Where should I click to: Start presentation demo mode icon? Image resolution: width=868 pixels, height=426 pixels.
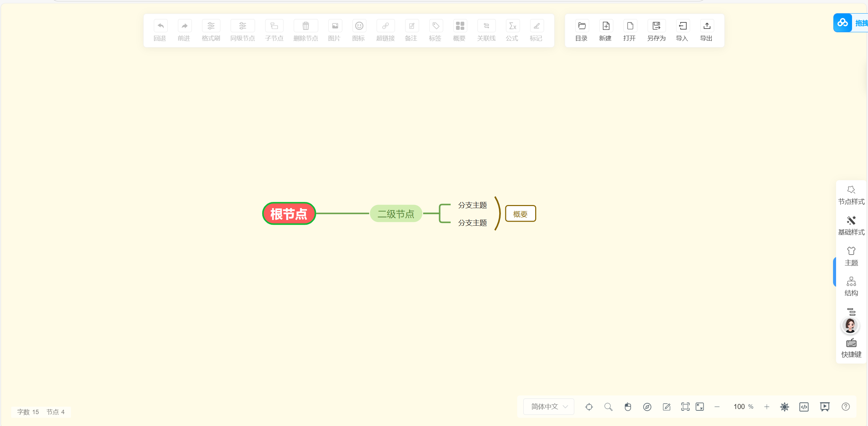825,407
